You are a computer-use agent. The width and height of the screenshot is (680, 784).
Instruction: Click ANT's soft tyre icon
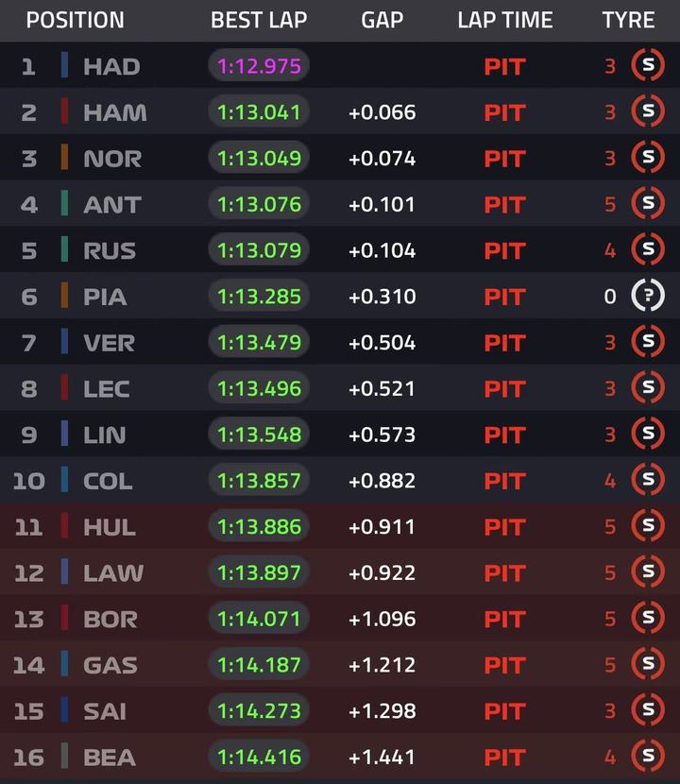(648, 203)
